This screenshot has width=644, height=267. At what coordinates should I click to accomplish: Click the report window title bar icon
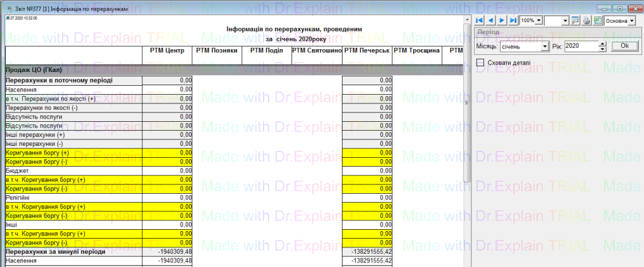click(x=9, y=8)
